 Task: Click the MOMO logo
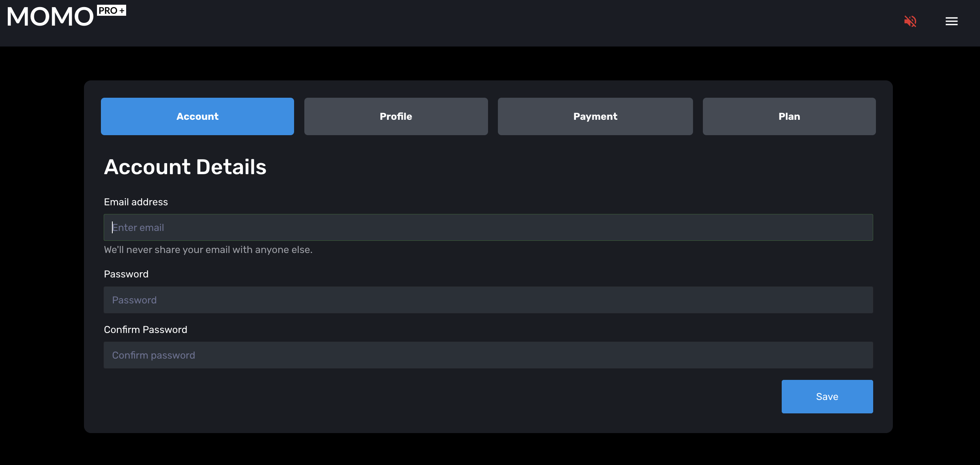50,17
